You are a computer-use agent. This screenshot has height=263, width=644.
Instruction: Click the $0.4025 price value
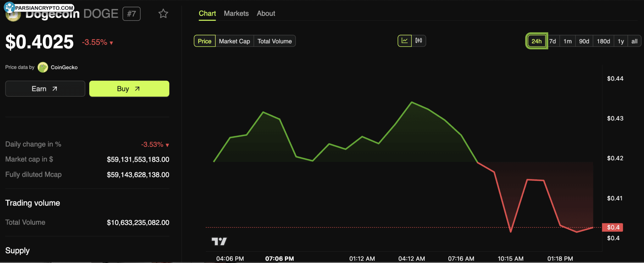tap(40, 42)
